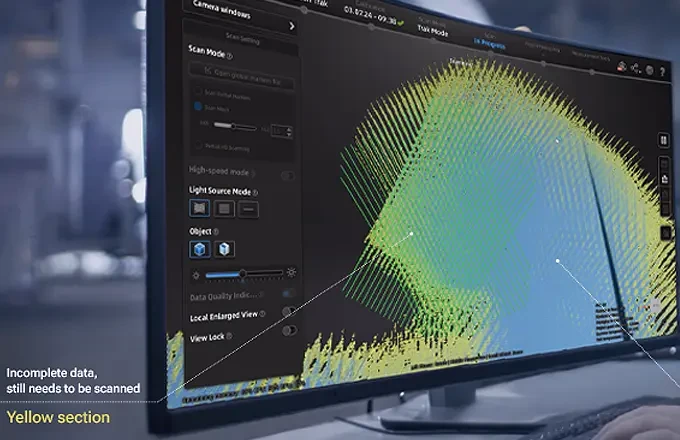The width and height of the screenshot is (680, 440).
Task: Click the Scan Setting panel header
Action: [x=242, y=38]
